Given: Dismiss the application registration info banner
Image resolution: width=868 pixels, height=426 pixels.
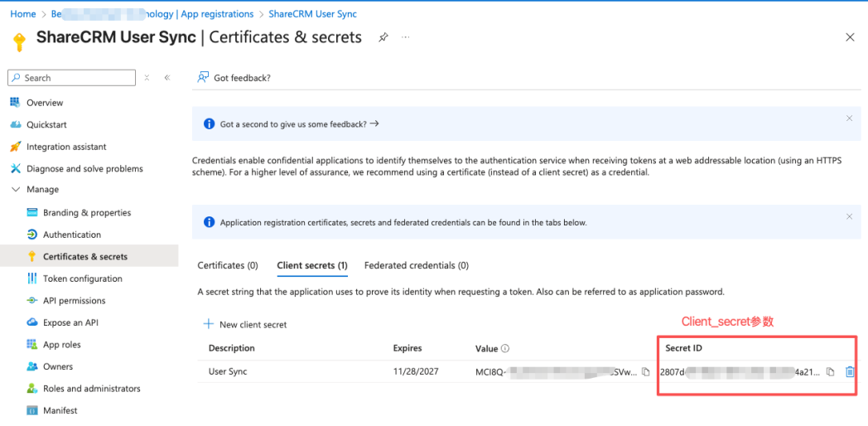Looking at the screenshot, I should (849, 216).
